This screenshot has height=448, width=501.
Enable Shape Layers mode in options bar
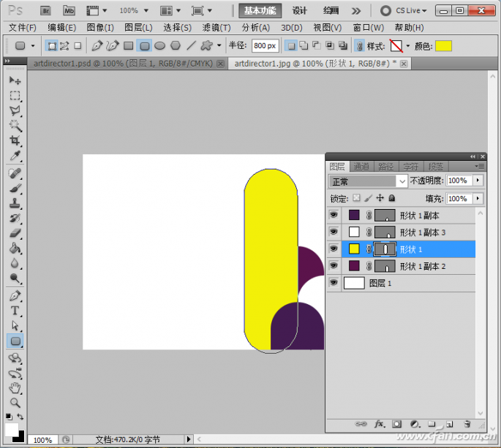point(52,46)
